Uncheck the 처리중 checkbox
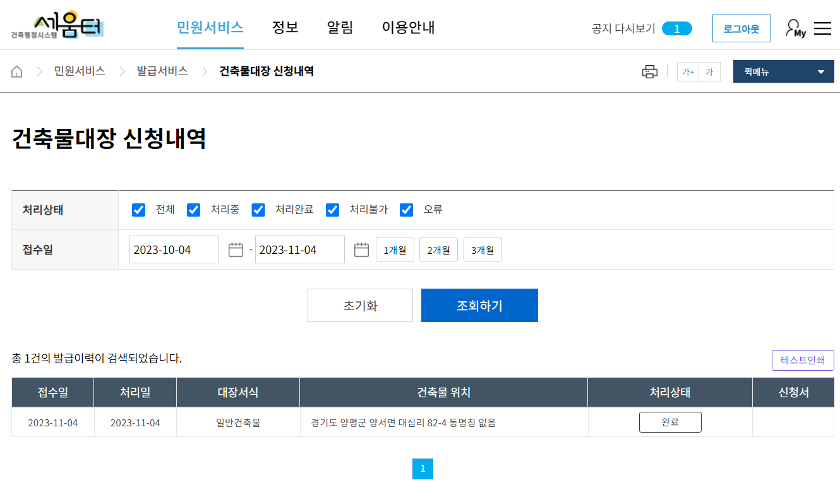 click(x=193, y=210)
